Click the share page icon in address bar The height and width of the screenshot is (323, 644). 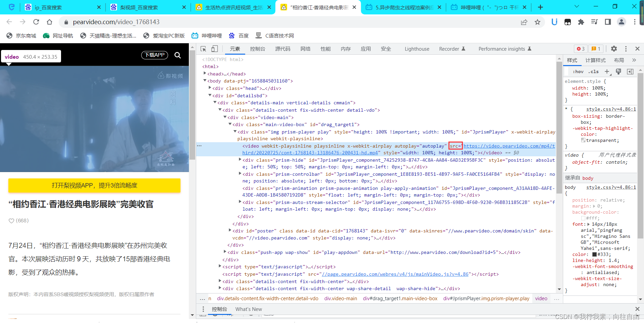[524, 22]
